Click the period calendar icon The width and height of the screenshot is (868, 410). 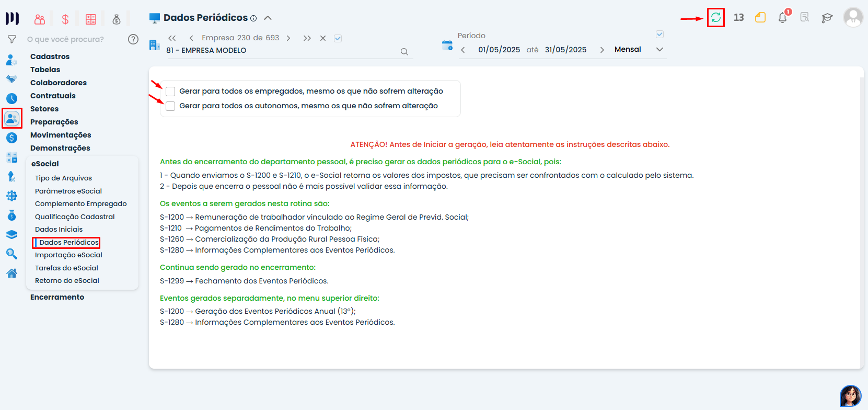click(x=447, y=45)
